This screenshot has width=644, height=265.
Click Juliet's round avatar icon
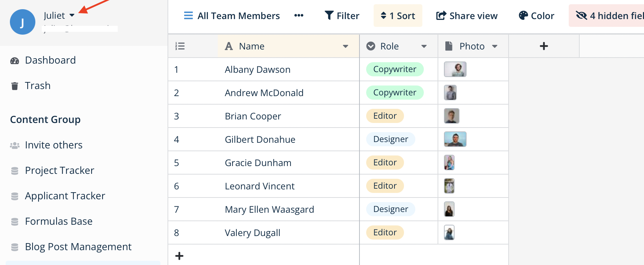click(22, 22)
